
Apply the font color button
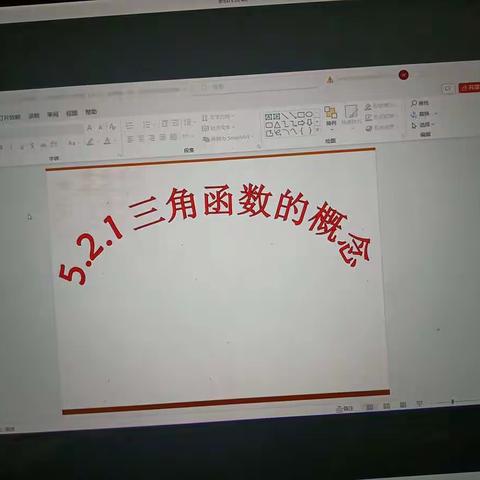click(107, 141)
